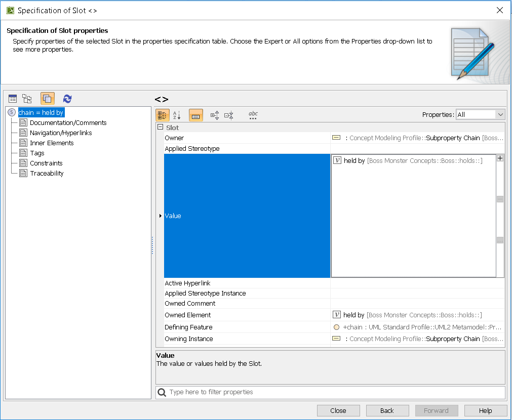The height and width of the screenshot is (420, 512).
Task: Click the Back button
Action: tap(387, 410)
